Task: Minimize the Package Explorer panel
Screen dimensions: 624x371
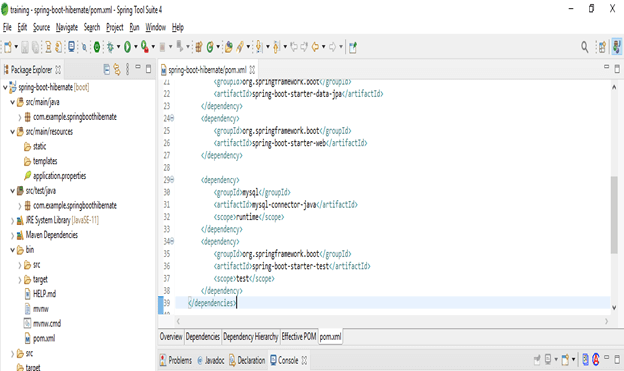Action: click(x=138, y=67)
